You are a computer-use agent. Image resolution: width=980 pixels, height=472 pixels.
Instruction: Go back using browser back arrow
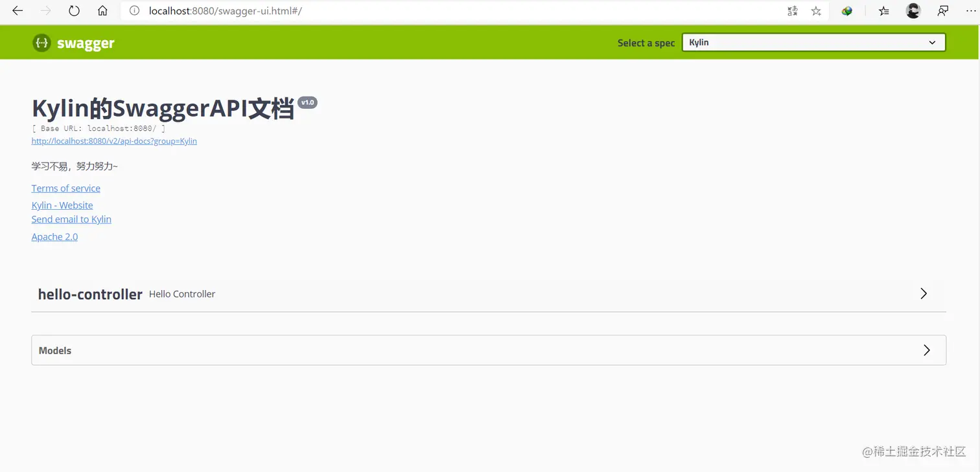(x=17, y=11)
